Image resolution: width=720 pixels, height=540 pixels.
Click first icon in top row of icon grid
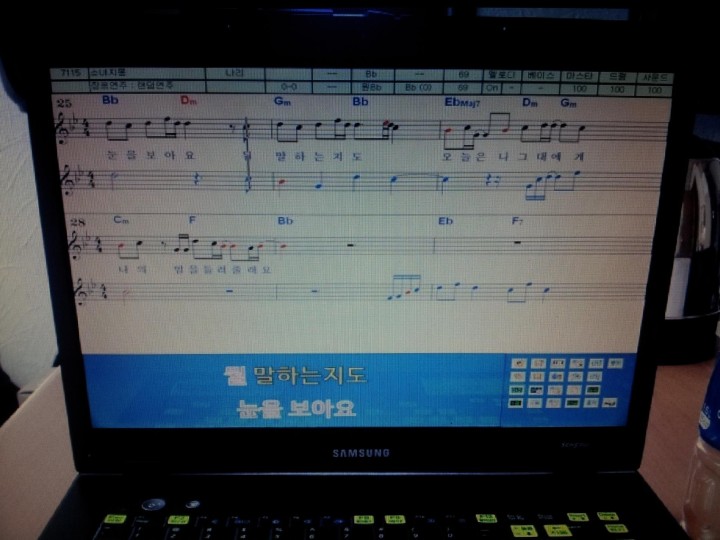pyautogui.click(x=518, y=364)
